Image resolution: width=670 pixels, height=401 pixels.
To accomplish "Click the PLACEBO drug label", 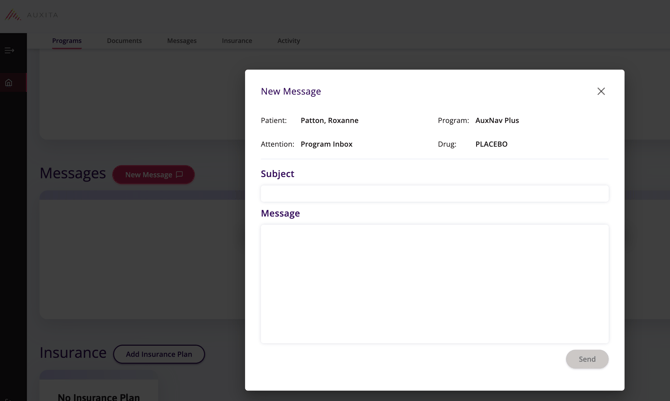I will point(491,144).
